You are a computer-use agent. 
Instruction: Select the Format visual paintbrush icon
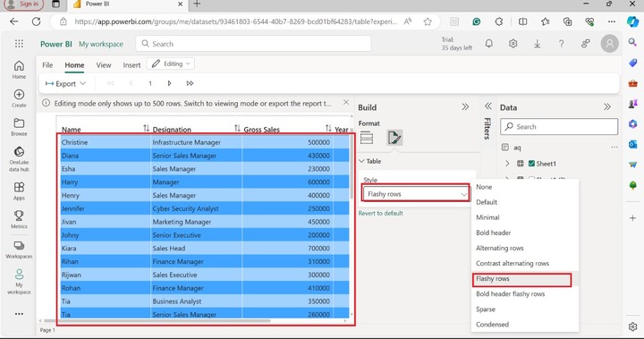(x=394, y=138)
